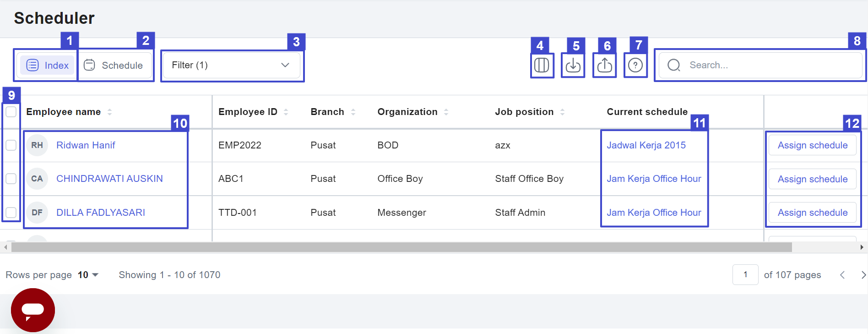Tick the select-all header checkbox
Image resolution: width=868 pixels, height=334 pixels.
[11, 112]
